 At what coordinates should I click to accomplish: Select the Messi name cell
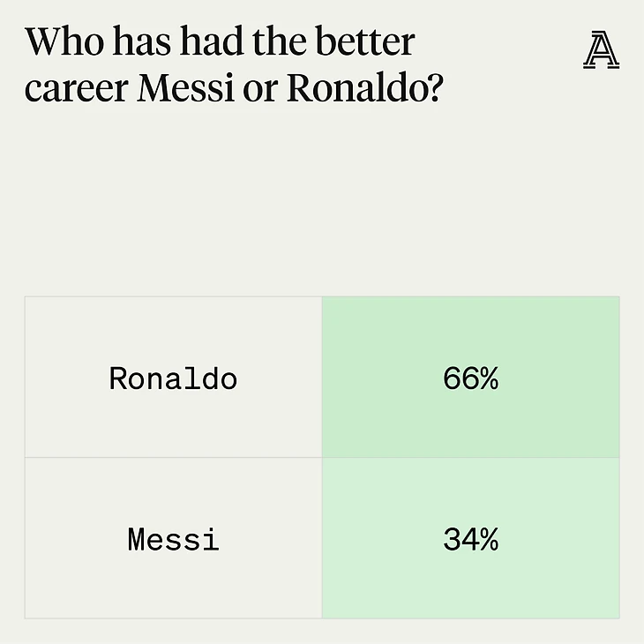click(x=173, y=538)
